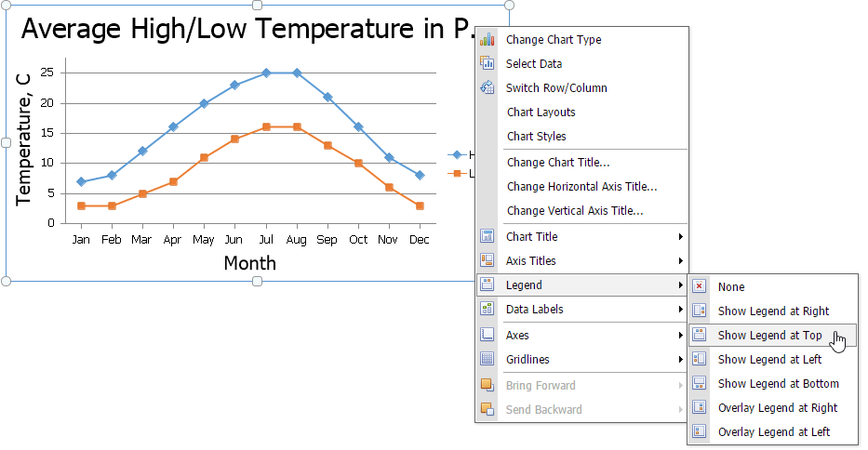The image size is (868, 450).
Task: Expand the Chart Title submenu arrow
Action: click(681, 237)
